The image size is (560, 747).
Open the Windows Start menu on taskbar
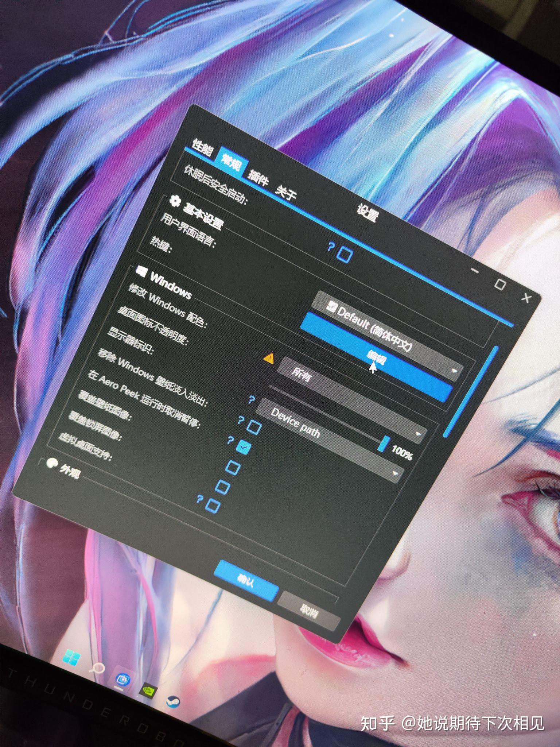click(71, 658)
